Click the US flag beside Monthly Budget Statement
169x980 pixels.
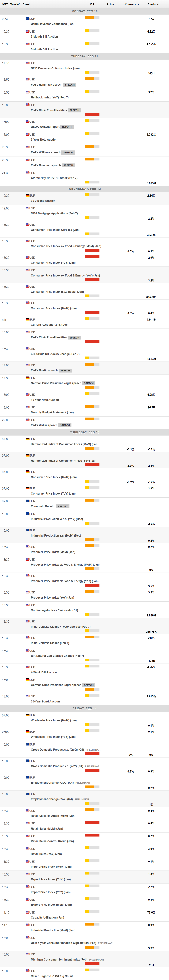tap(27, 407)
